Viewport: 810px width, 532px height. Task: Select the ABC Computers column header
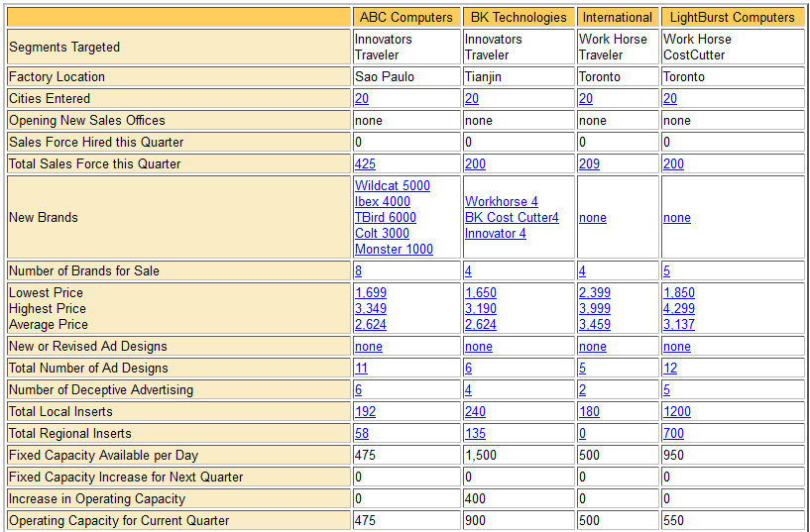[x=406, y=18]
